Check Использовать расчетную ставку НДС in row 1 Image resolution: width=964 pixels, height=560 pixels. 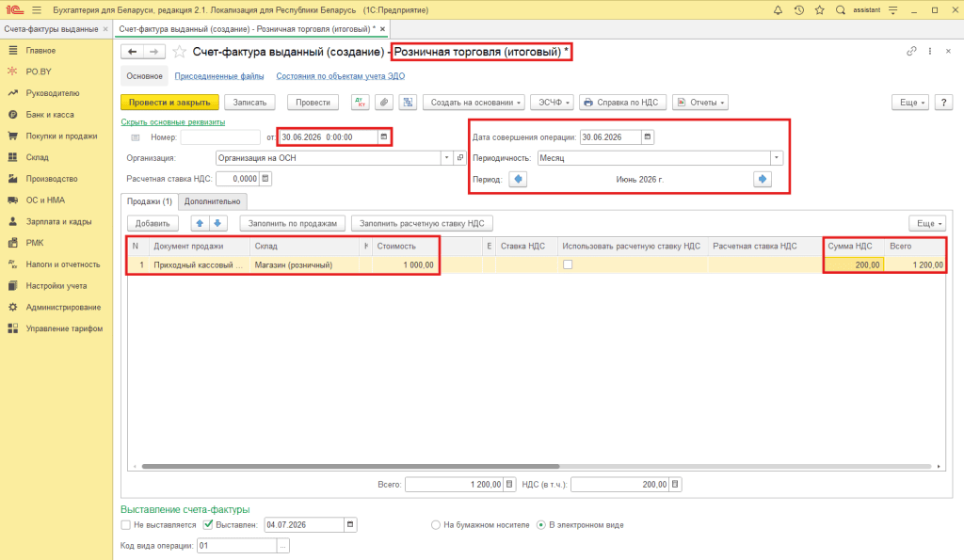568,264
